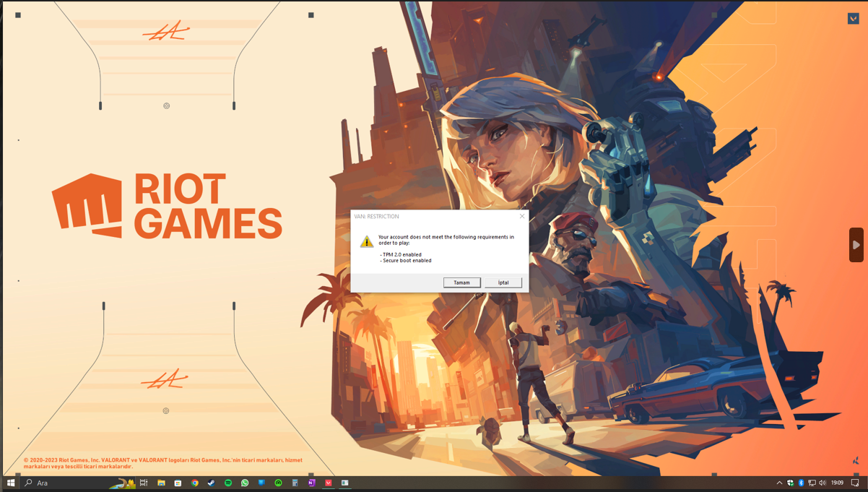Screen dimensions: 868x492
Task: Launch Google Chrome from the taskbar
Action: tap(195, 483)
